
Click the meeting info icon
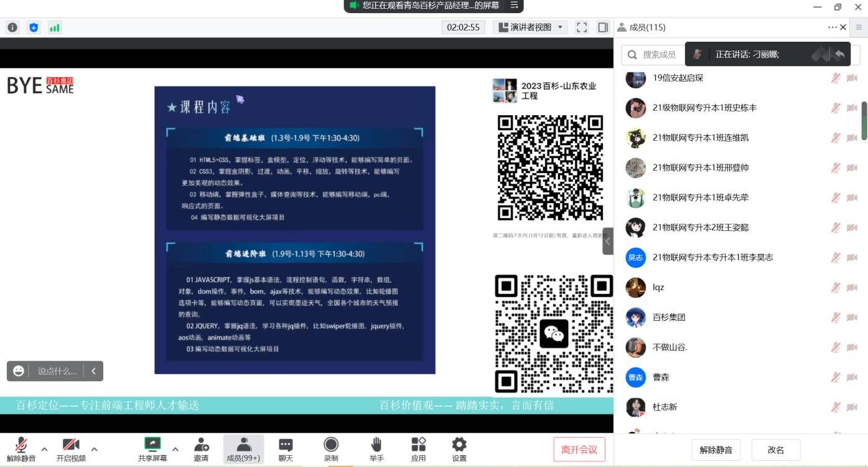click(x=12, y=27)
